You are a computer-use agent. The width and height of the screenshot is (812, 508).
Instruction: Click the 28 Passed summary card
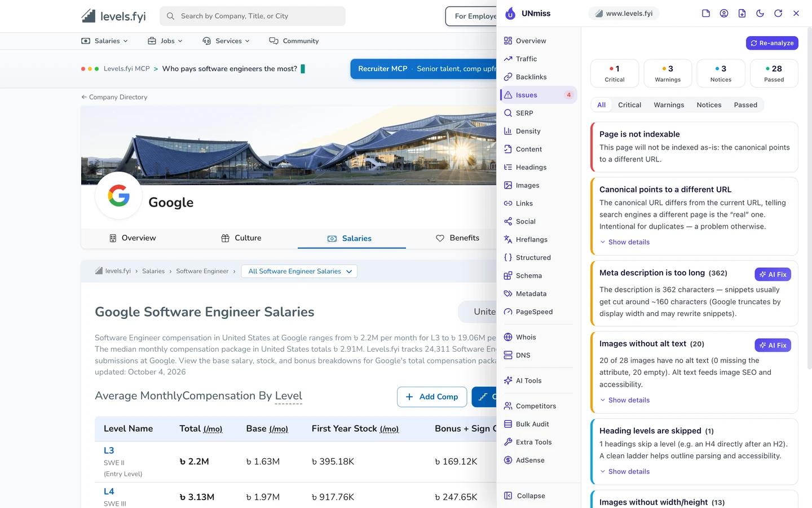tap(774, 73)
